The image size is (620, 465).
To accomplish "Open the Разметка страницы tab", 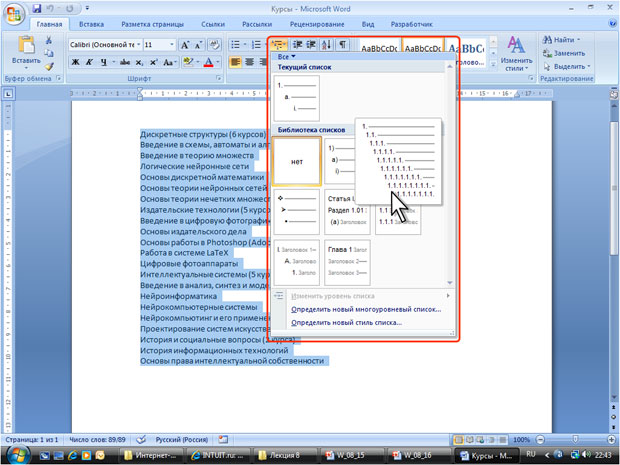I will tap(152, 24).
